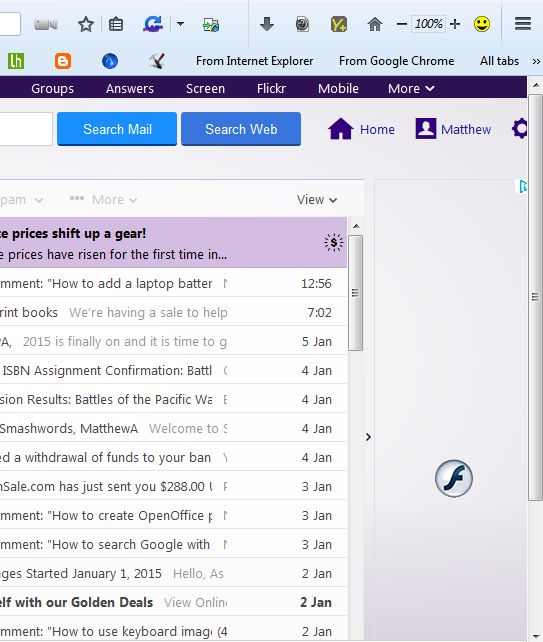Open From Internet Explorer bookmarks folder
Viewport: 543px width, 642px height.
pos(254,61)
